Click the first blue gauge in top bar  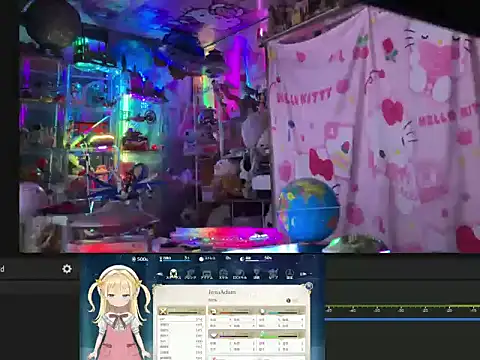(175, 259)
